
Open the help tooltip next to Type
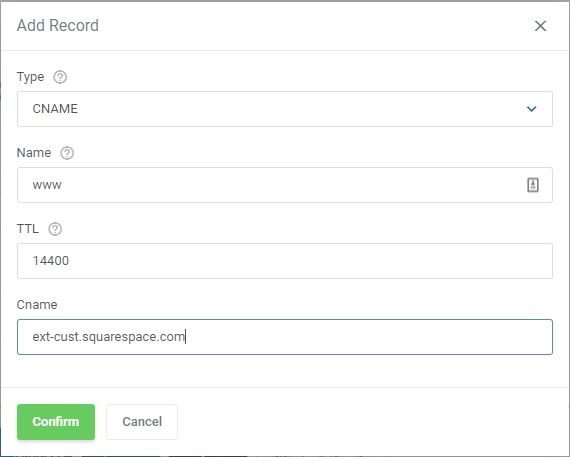[x=60, y=77]
